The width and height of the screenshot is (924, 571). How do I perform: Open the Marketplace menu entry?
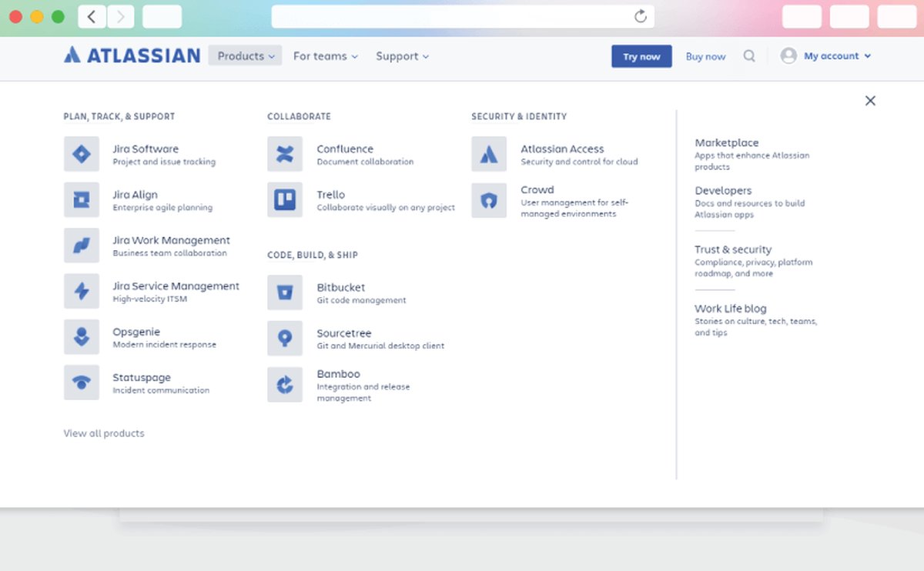[x=726, y=143]
